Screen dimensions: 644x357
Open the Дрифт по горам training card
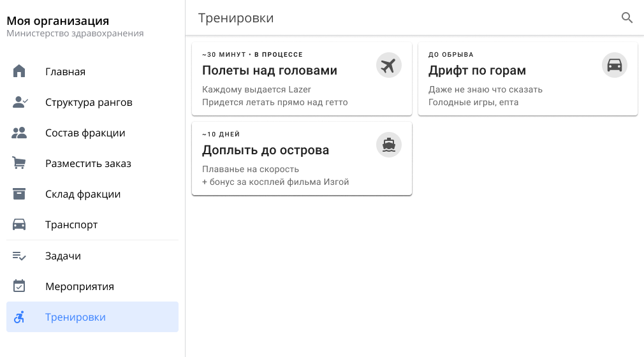(477, 71)
